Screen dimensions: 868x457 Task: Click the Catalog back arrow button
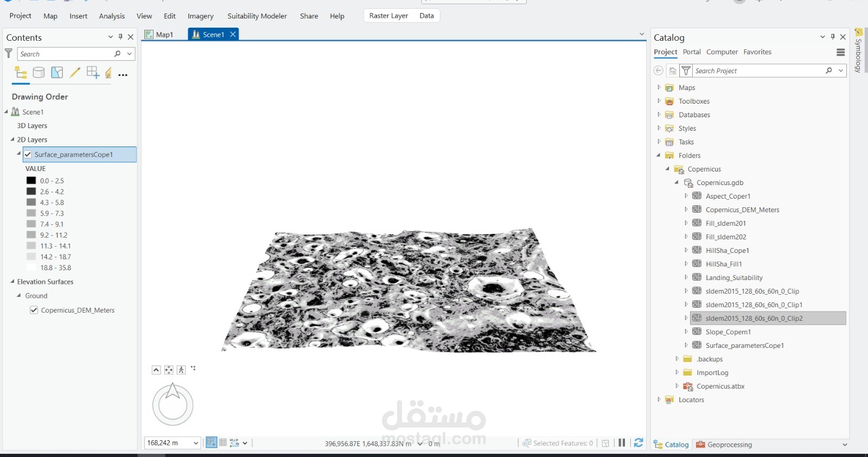[x=658, y=71]
